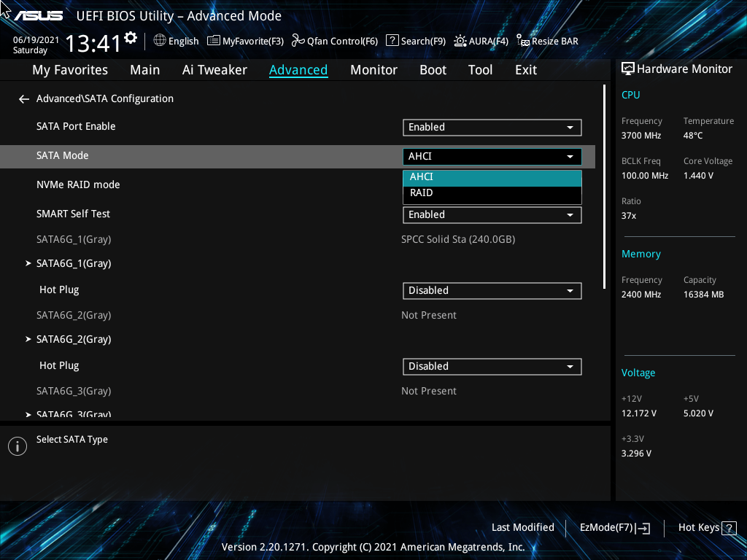
Task: Click the info icon near Select SATA Type
Action: (x=17, y=446)
